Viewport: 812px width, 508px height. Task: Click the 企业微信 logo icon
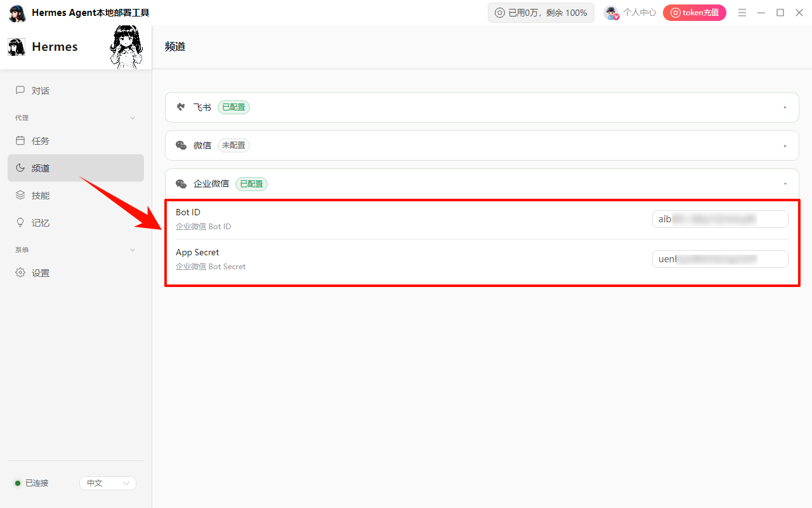[181, 184]
